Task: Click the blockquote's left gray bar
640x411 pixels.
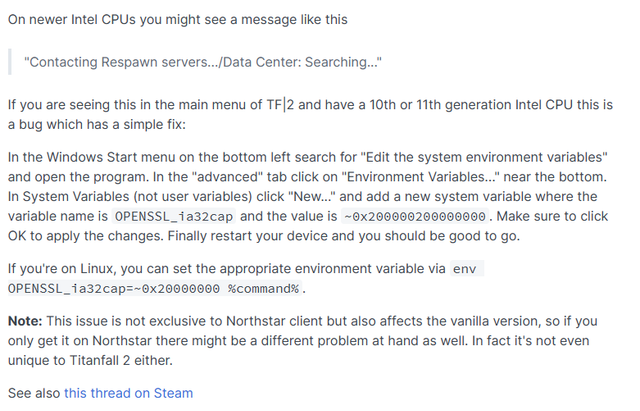Action: (x=10, y=62)
